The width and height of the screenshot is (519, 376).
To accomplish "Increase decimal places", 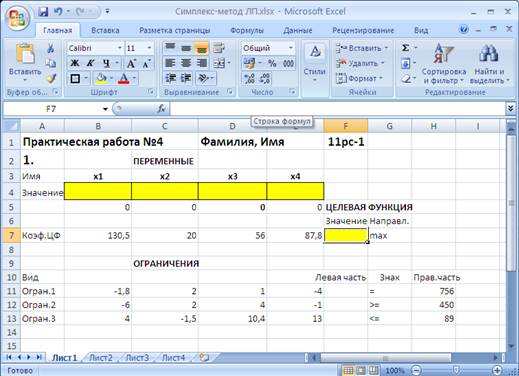I will coord(249,78).
